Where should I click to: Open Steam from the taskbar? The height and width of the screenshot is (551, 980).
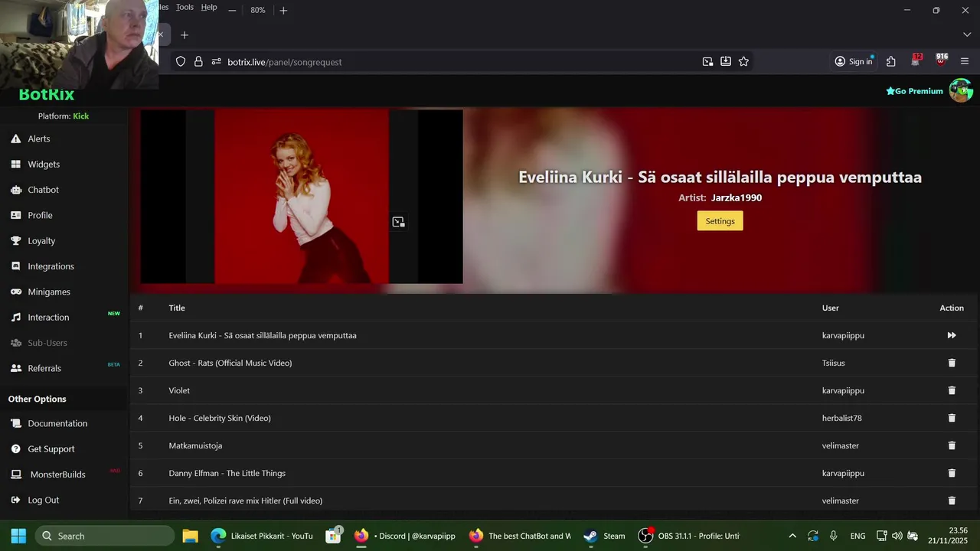click(x=605, y=536)
